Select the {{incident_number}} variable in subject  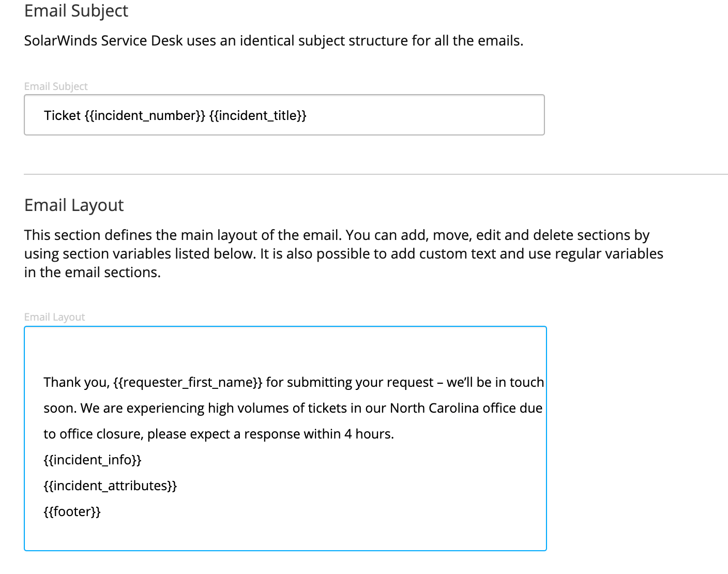[x=145, y=115]
